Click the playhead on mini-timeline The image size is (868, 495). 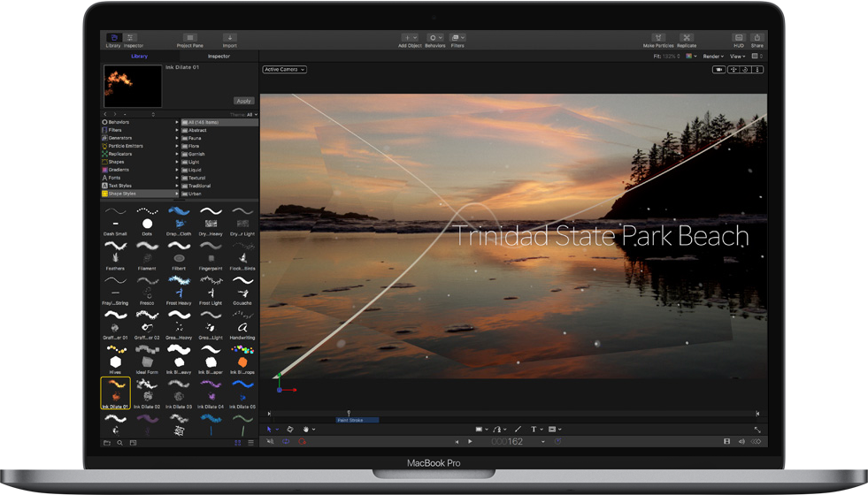pos(349,413)
